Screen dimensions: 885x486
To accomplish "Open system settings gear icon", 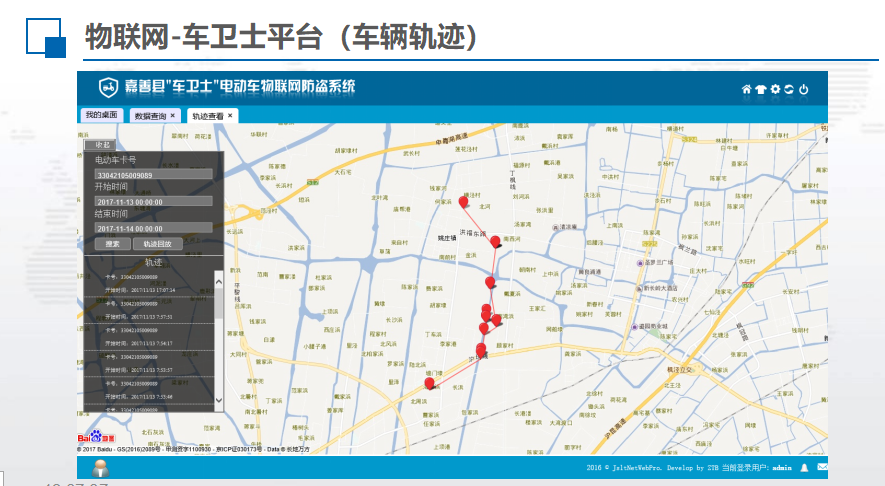I will (776, 89).
